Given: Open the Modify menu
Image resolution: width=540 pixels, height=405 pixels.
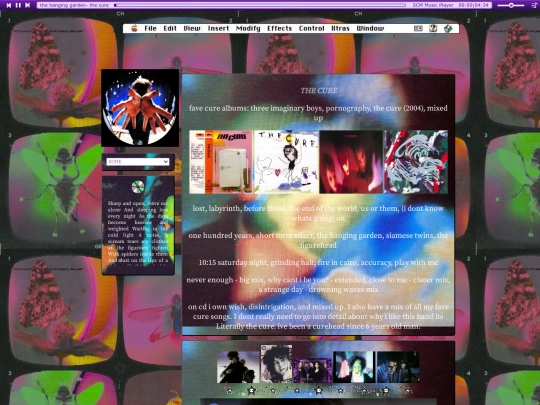Looking at the screenshot, I should (248, 28).
